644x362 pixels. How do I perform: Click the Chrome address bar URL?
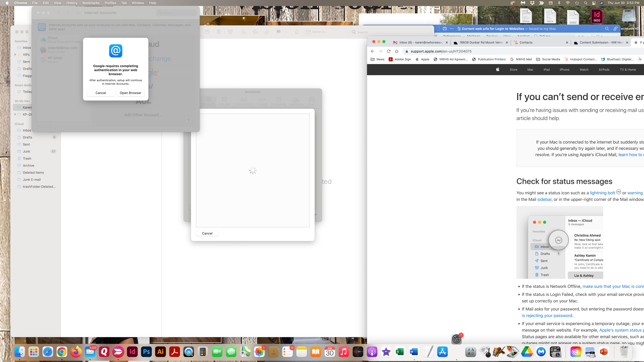coord(441,51)
